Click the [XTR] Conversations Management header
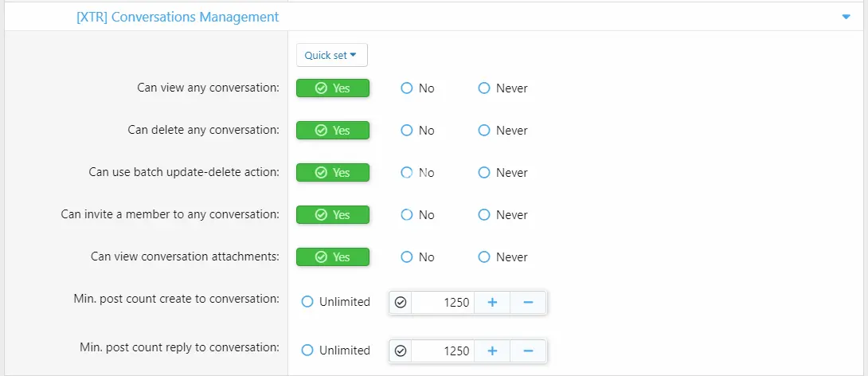 (178, 17)
